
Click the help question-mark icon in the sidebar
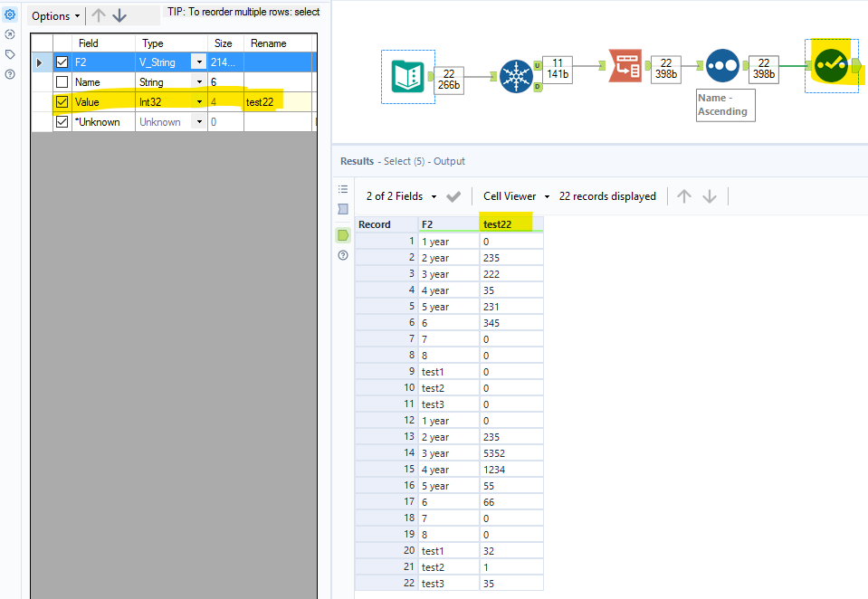(x=9, y=73)
